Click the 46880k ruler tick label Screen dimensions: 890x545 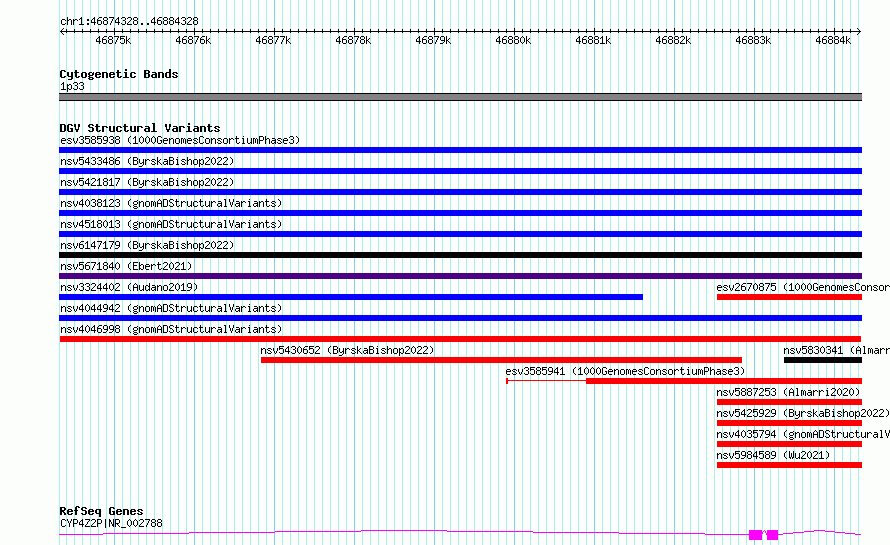pos(513,41)
